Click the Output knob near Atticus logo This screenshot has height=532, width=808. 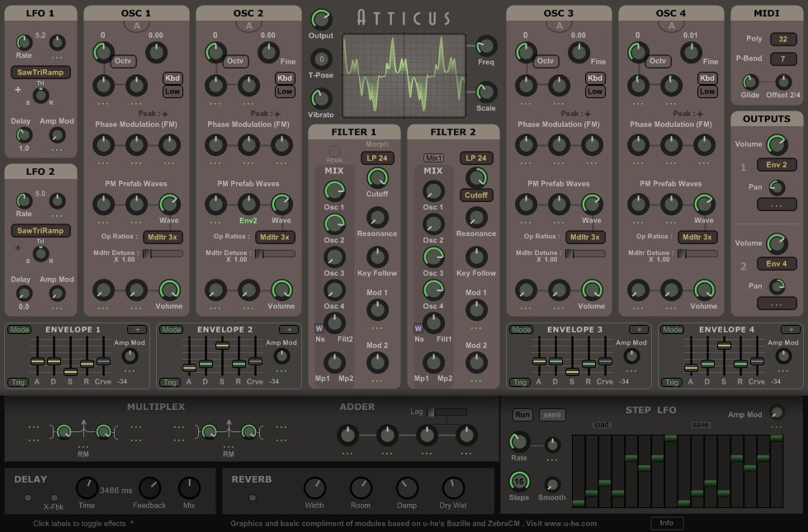point(320,19)
